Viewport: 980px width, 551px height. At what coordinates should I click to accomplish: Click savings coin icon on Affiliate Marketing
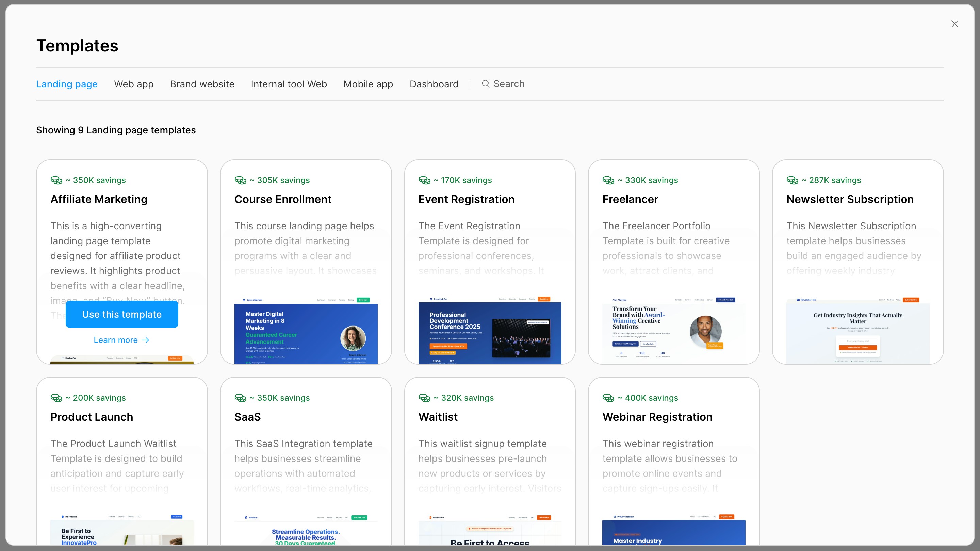[56, 180]
